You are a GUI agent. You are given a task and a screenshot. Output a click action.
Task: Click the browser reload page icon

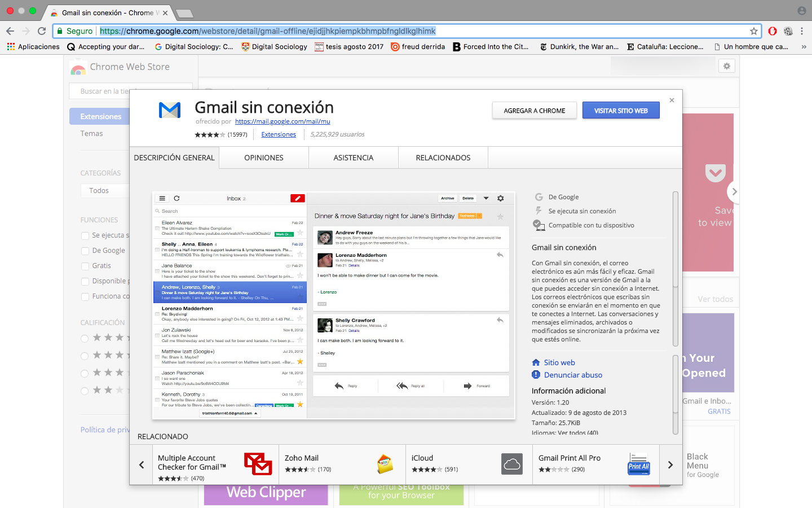pos(41,30)
